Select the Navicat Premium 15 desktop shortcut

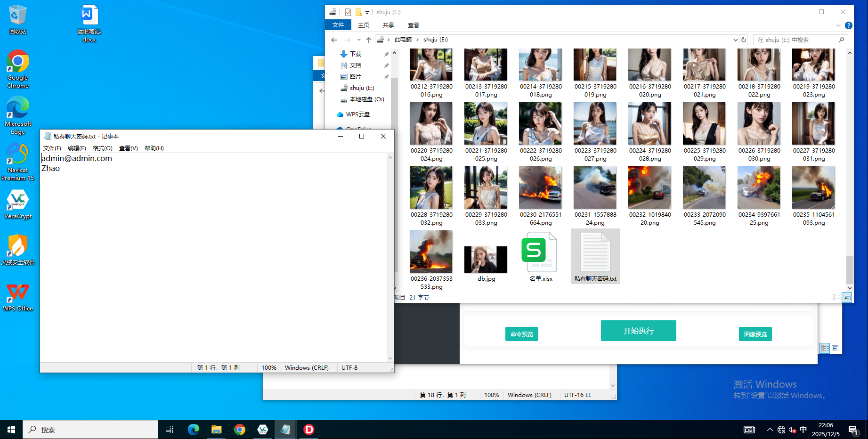tap(18, 162)
